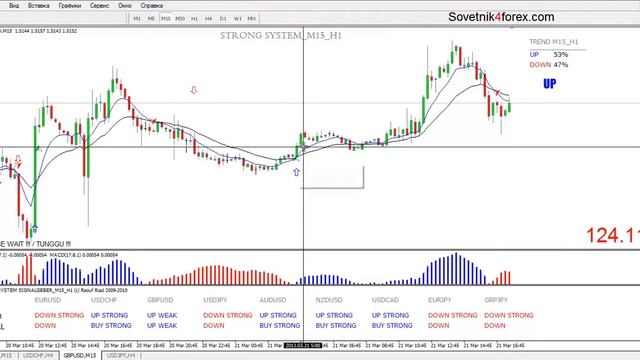The height and width of the screenshot is (360, 640).
Task: Click the GBPUSD pair label in signal panel
Action: tap(160, 300)
